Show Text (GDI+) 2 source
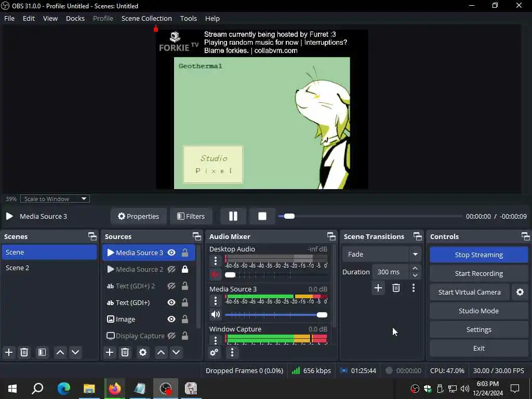 pyautogui.click(x=171, y=286)
